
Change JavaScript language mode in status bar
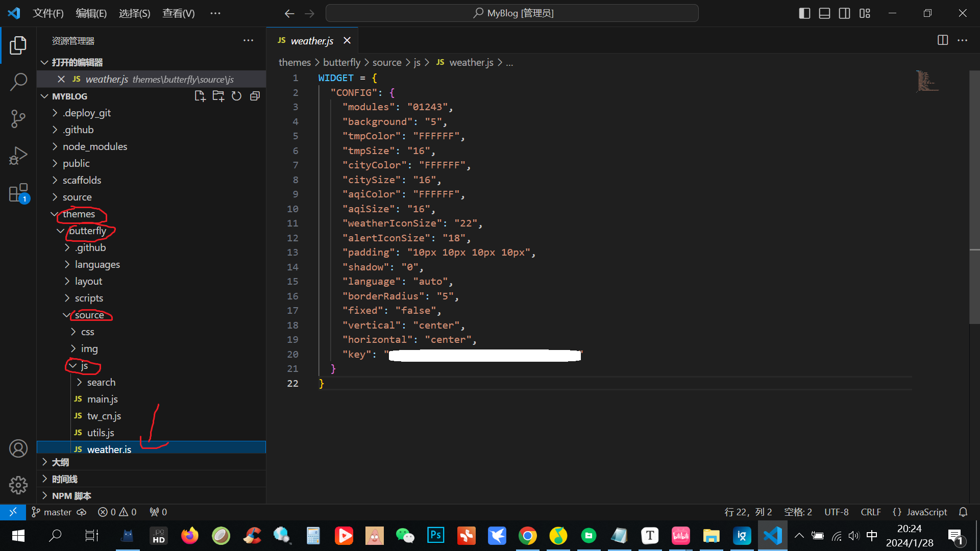(x=926, y=512)
